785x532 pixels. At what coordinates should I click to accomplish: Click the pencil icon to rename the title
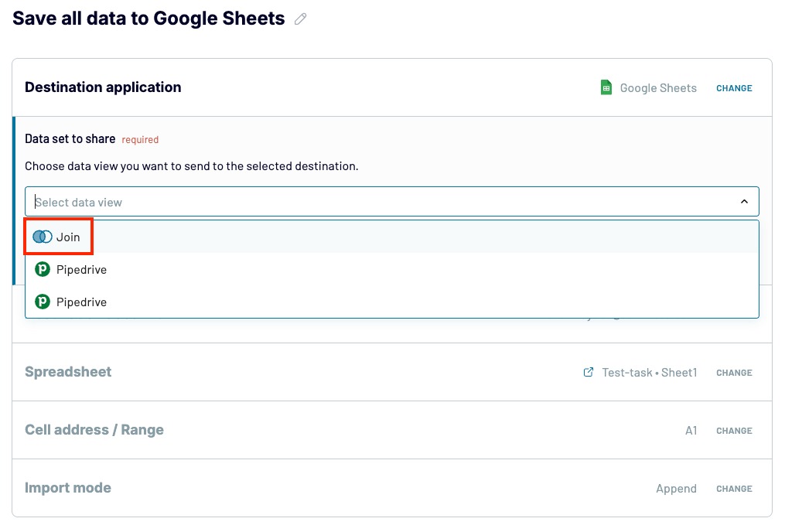(300, 19)
